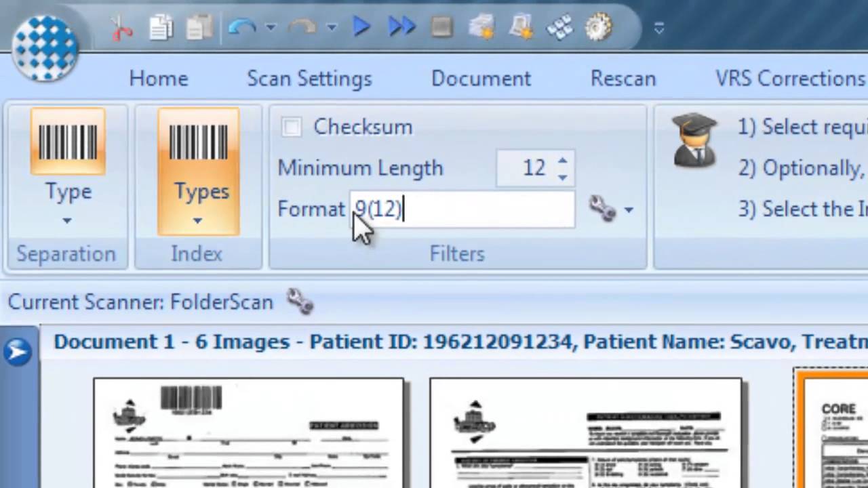The image size is (868, 488).
Task: Click the double-arrow scan all button
Action: coord(402,27)
